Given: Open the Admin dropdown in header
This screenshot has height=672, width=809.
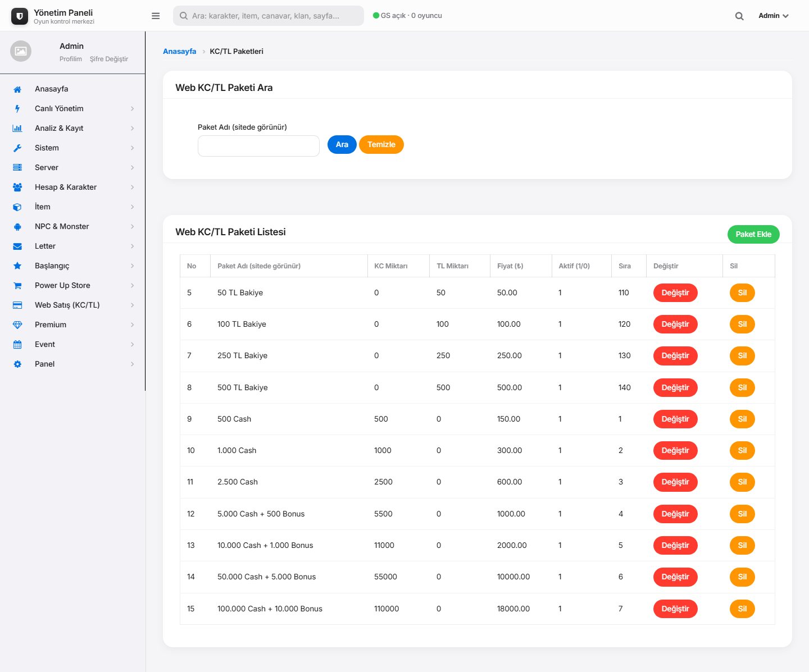Looking at the screenshot, I should 774,16.
